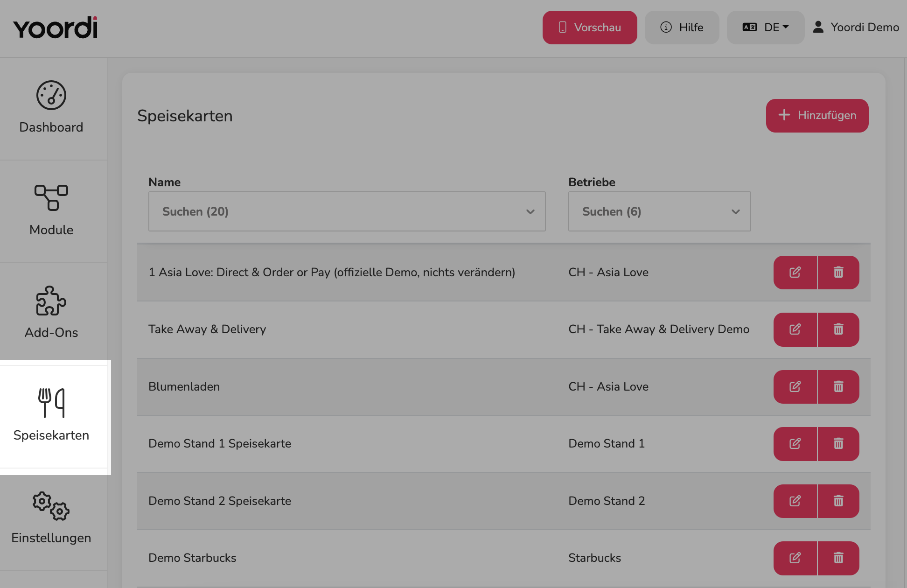Select Speisekarten in sidebar
Viewport: 907px width, 588px height.
(x=51, y=416)
